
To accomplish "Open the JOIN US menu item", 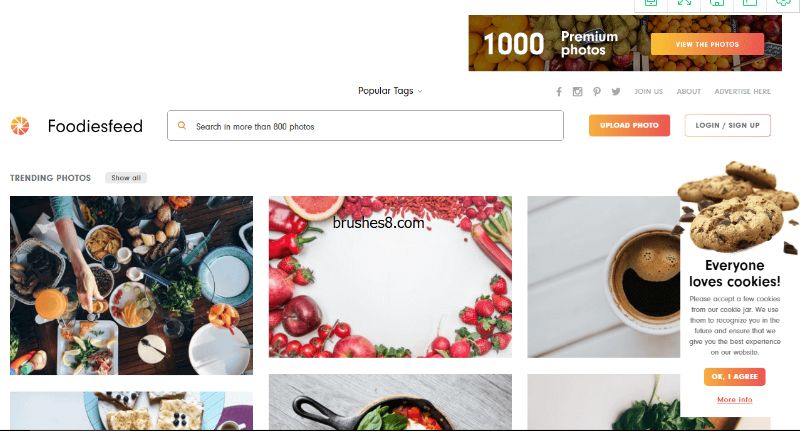I will point(648,92).
